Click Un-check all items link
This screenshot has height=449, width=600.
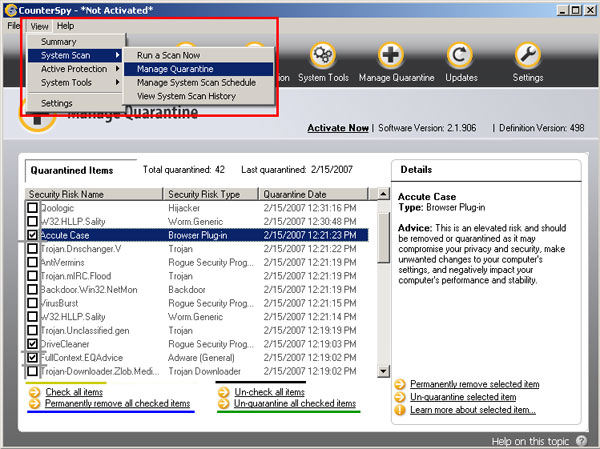point(269,392)
